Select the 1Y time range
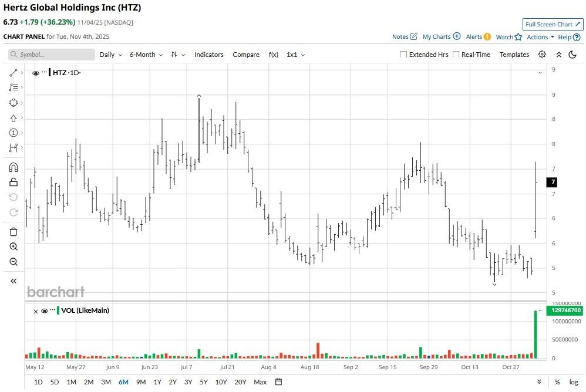This screenshot has width=586, height=392. [x=157, y=382]
